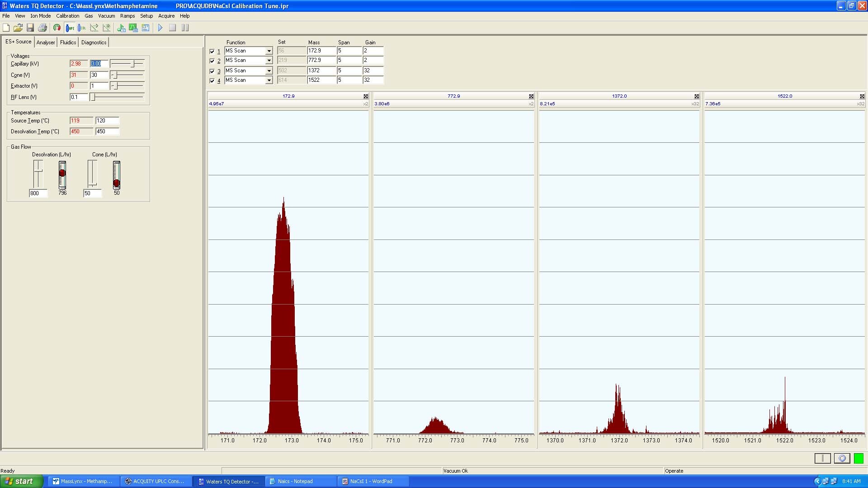This screenshot has height=488, width=868.
Task: Open function 4 MS Scan dropdown
Action: coord(269,80)
